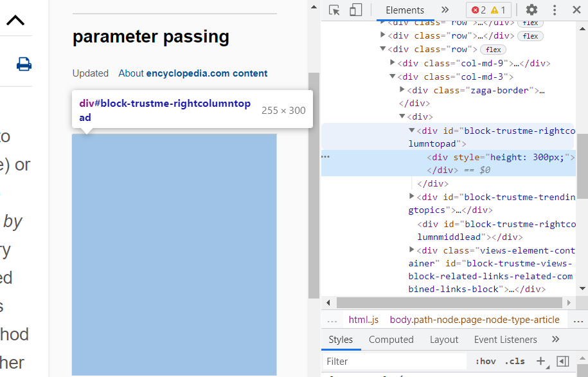Collapse the div with class col-md-3
The image size is (588, 377).
point(392,75)
